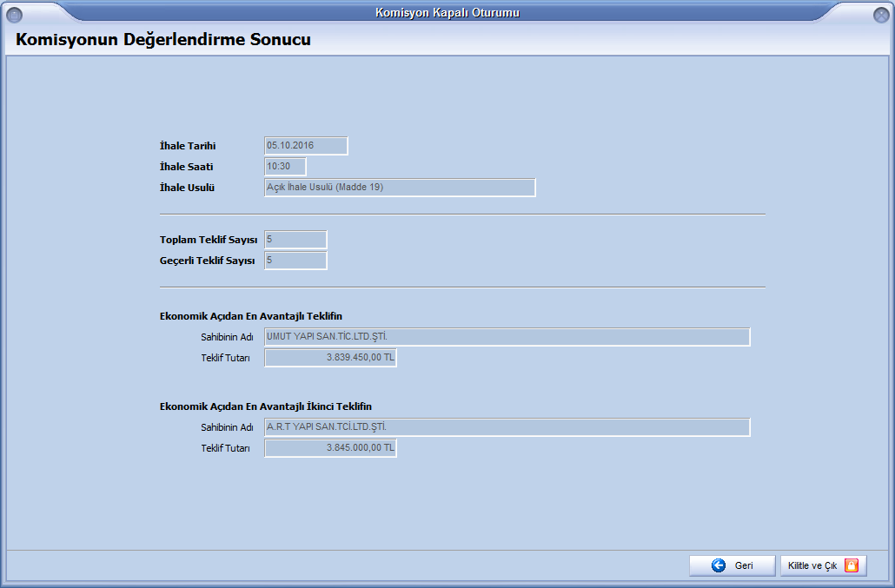Click the blue back arrow icon
This screenshot has height=588, width=895.
click(x=718, y=565)
